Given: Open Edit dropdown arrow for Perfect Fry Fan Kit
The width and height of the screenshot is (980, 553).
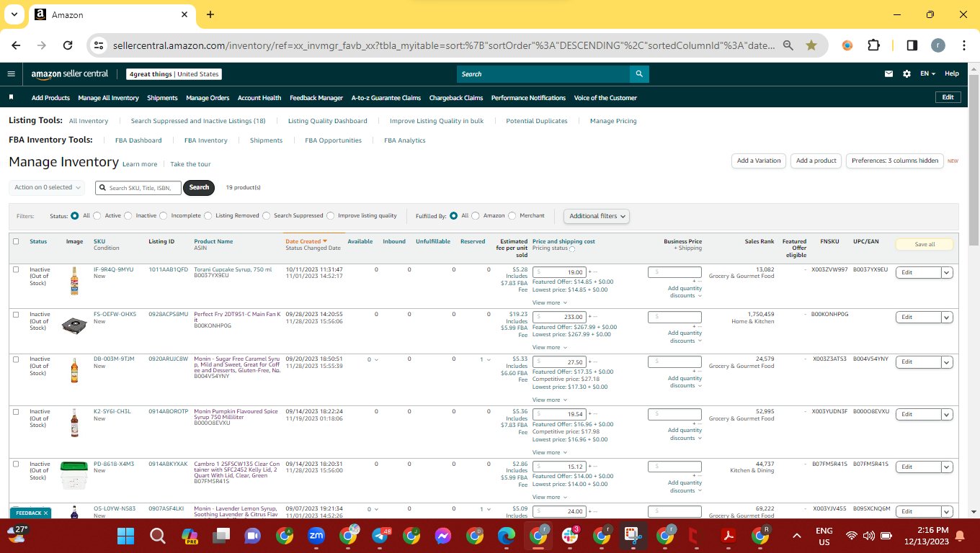Looking at the screenshot, I should pyautogui.click(x=947, y=317).
